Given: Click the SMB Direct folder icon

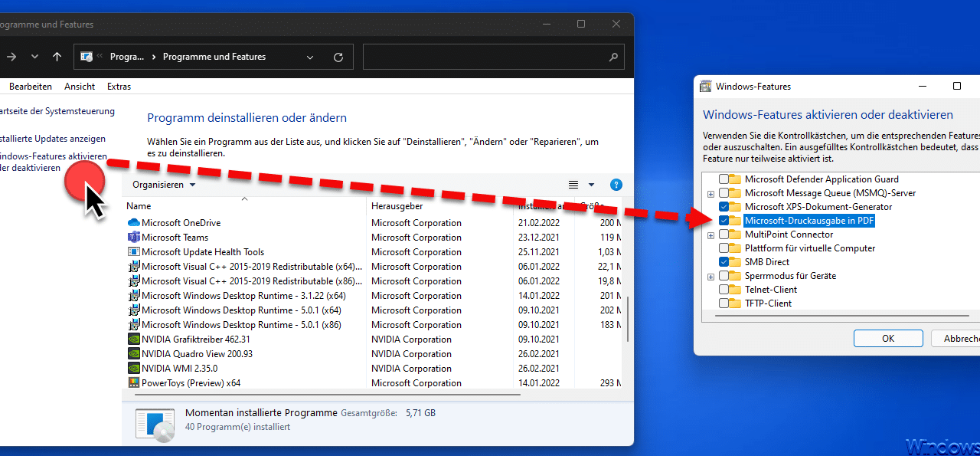Looking at the screenshot, I should (x=735, y=262).
